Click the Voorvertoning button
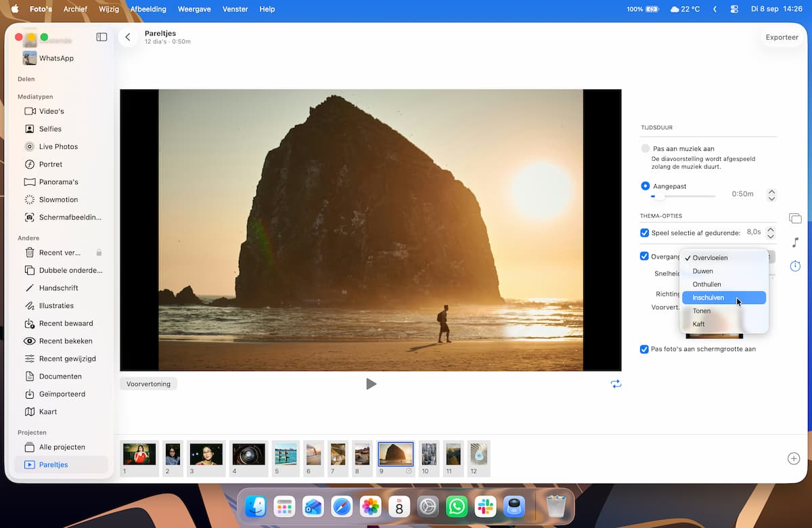The image size is (812, 528). point(148,384)
